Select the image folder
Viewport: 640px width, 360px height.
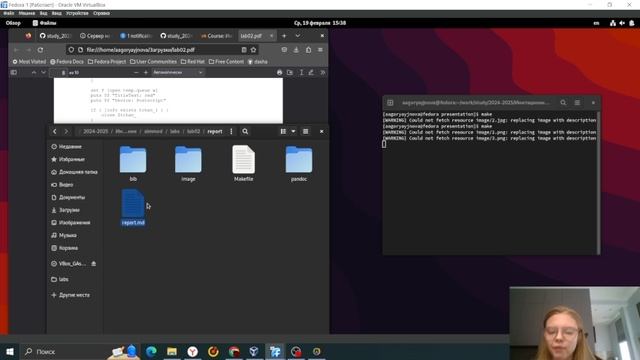tap(188, 163)
